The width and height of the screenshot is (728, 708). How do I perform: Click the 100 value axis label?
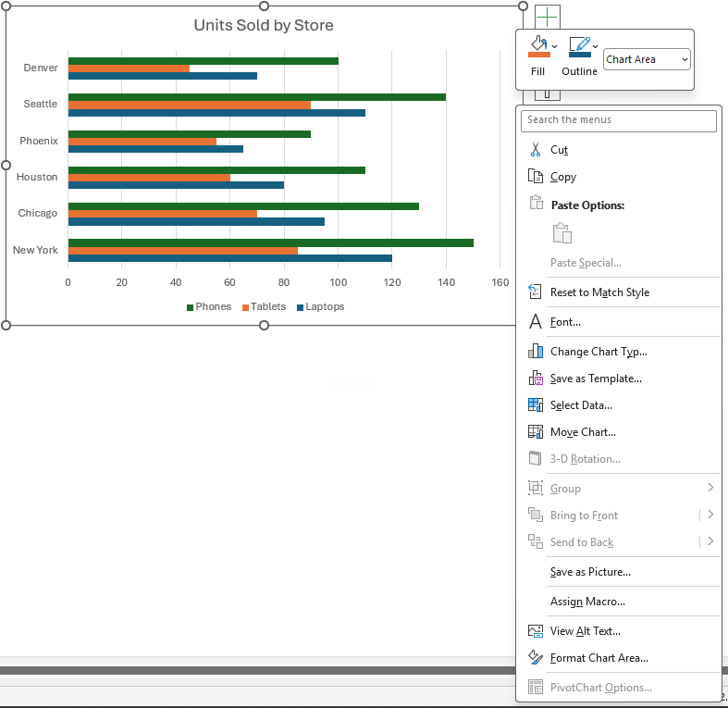pyautogui.click(x=338, y=282)
